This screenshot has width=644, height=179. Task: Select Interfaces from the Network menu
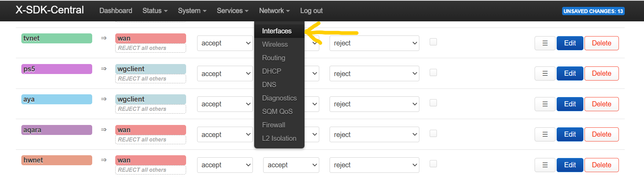coord(277,31)
